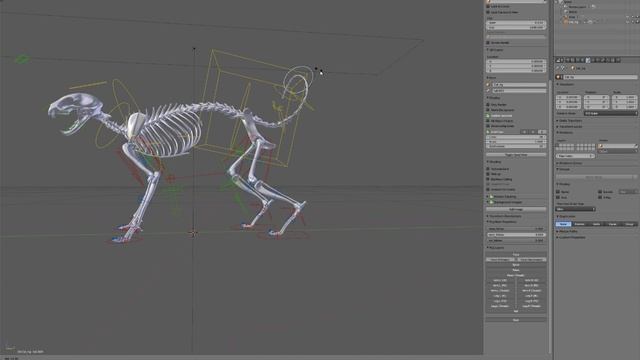Click bone icon beside Item bone name field
The width and height of the screenshot is (640, 360).
(489, 90)
